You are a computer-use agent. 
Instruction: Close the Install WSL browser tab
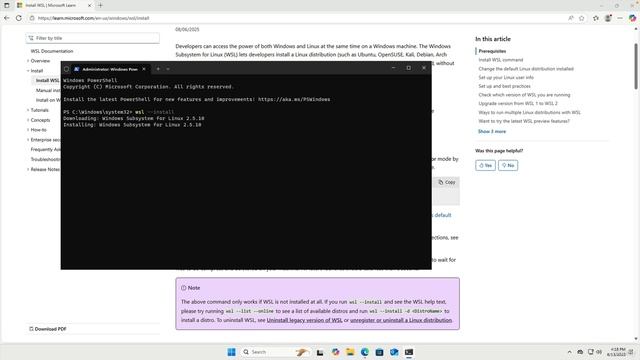[x=89, y=5]
